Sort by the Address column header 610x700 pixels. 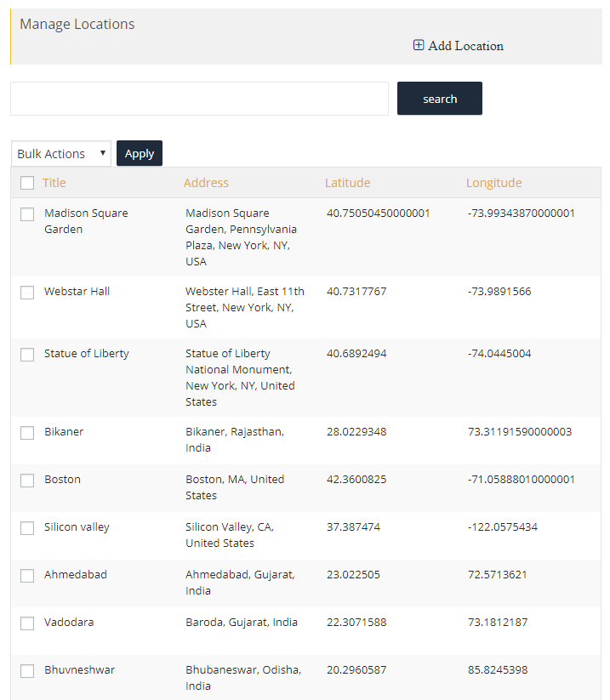coord(206,183)
